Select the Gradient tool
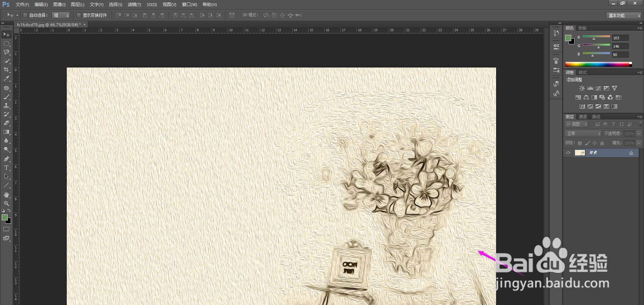 pyautogui.click(x=6, y=132)
